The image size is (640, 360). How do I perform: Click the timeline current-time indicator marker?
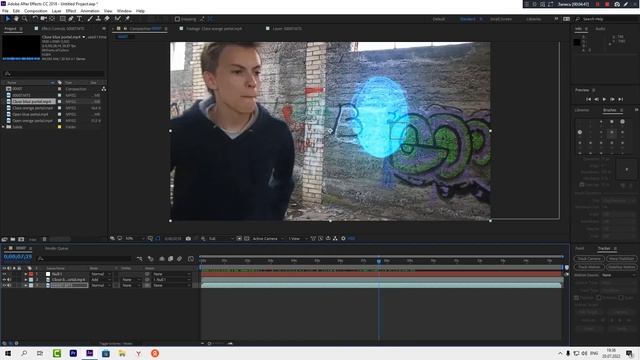(379, 260)
